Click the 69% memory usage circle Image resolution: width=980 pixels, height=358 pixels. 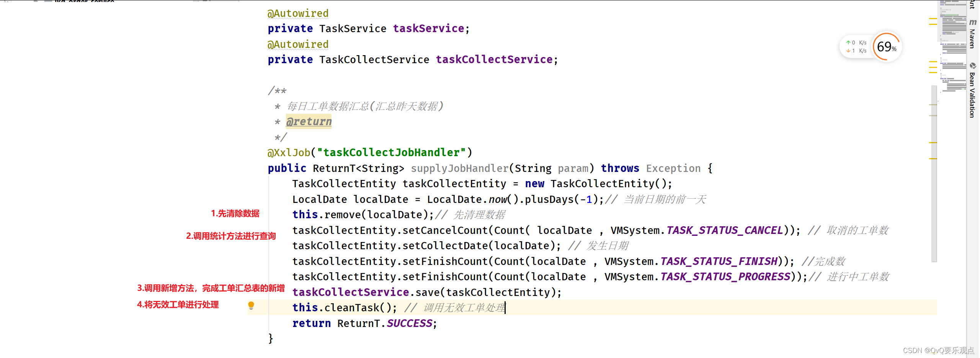pyautogui.click(x=887, y=47)
